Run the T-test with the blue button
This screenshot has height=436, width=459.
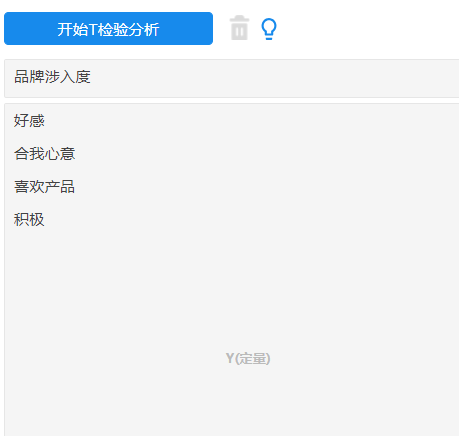[108, 29]
